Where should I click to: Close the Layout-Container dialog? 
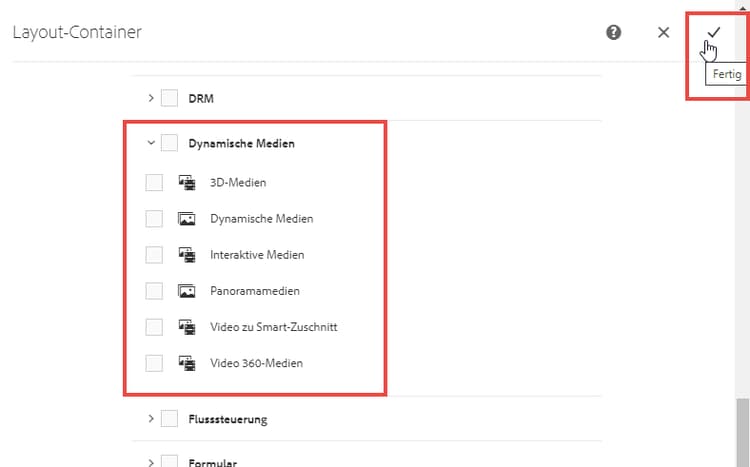click(x=663, y=32)
